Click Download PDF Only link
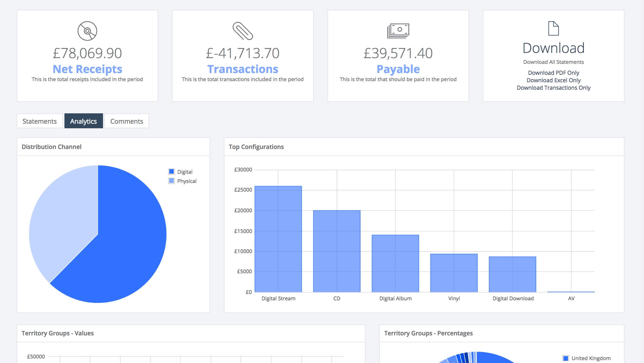The width and height of the screenshot is (644, 363). 553,73
